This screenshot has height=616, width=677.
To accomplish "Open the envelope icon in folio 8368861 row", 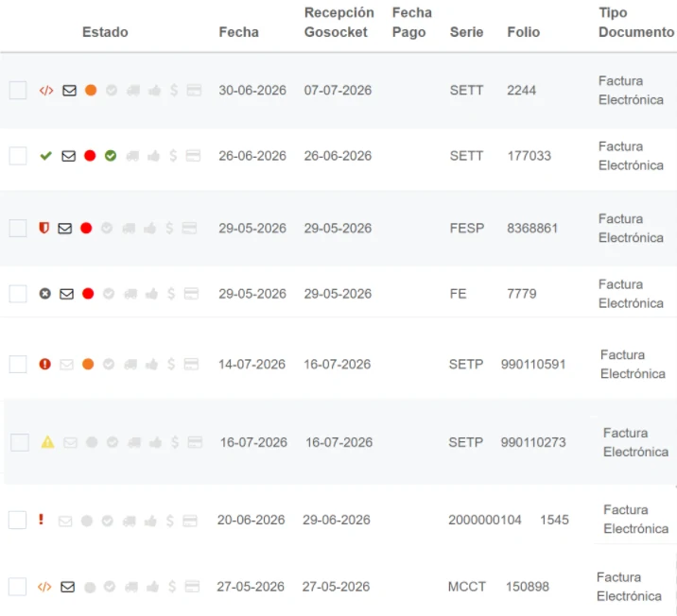I will pyautogui.click(x=64, y=229).
